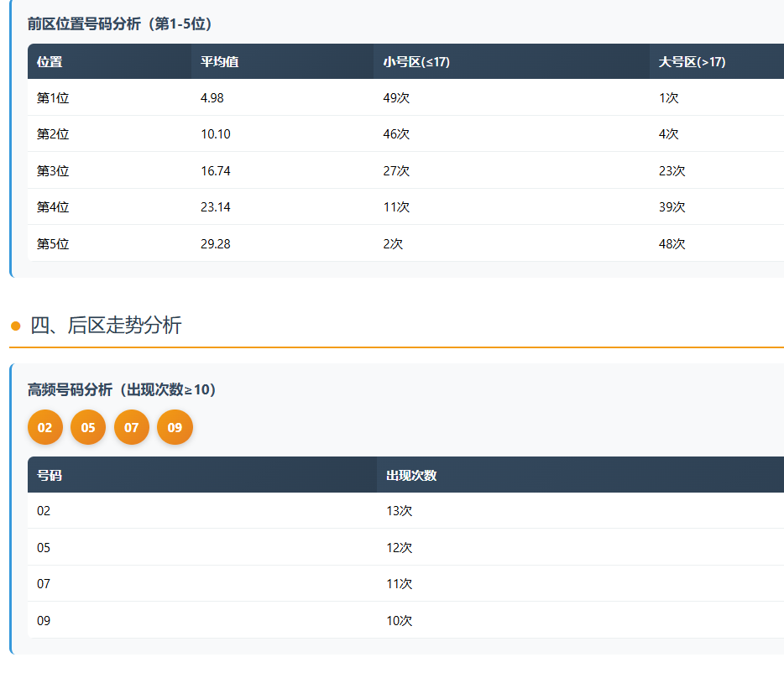This screenshot has width=784, height=673.
Task: Click orange bullet beside 四、后区走势分析
Action: 15,326
